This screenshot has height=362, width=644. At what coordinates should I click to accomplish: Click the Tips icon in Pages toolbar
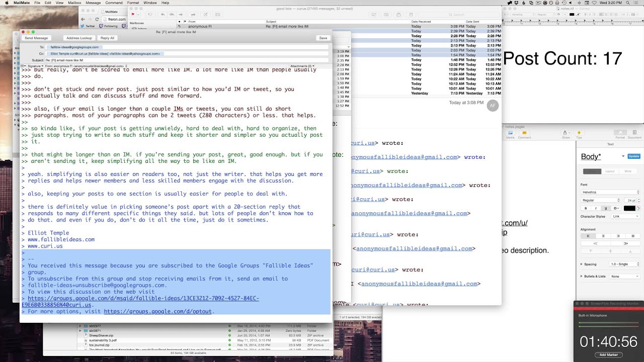point(579,133)
